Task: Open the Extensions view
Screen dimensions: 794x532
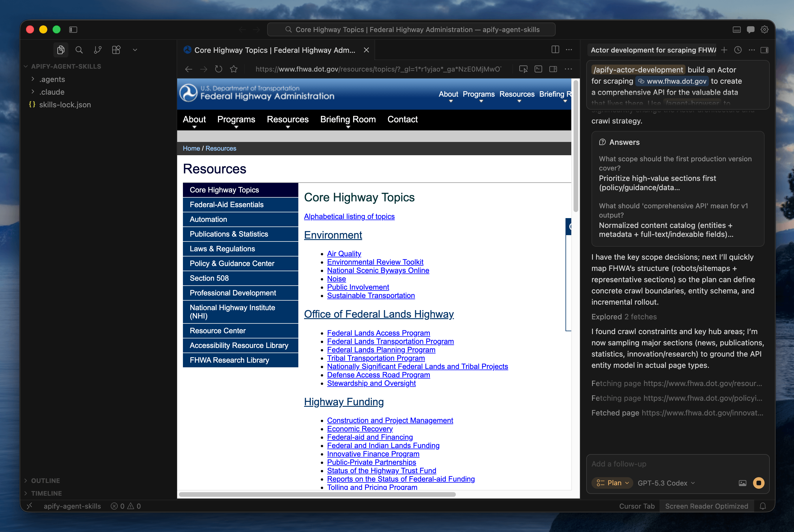Action: click(x=116, y=50)
